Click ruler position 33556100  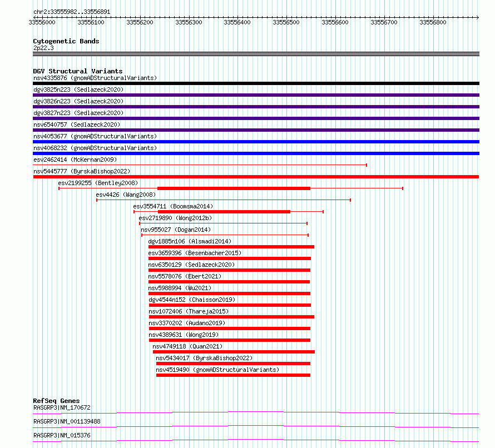point(91,22)
